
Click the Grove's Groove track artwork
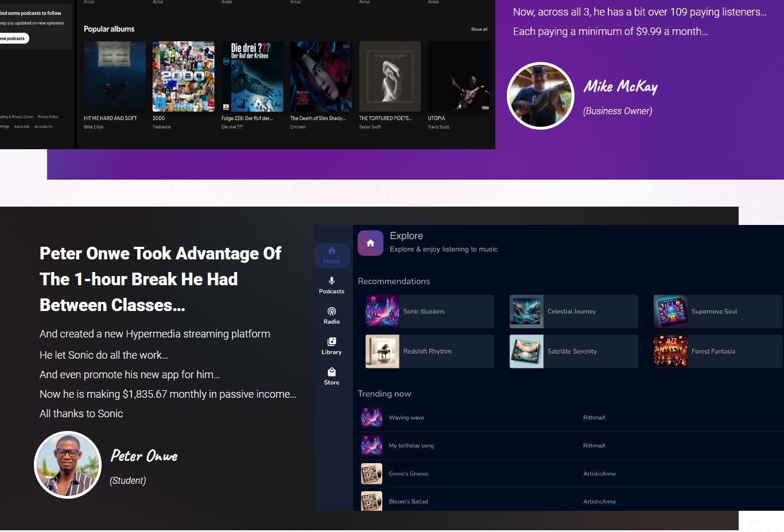pos(371,473)
